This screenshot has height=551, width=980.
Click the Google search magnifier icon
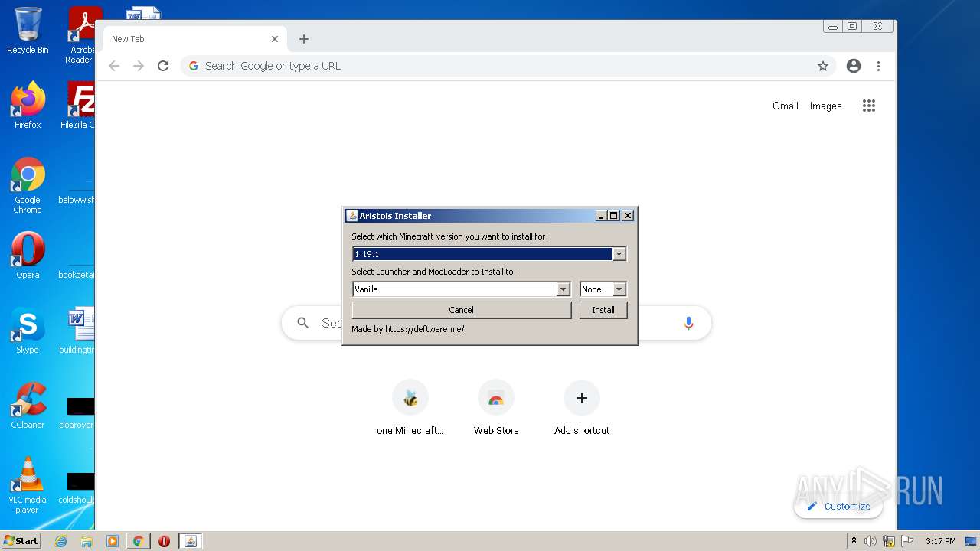click(x=303, y=323)
